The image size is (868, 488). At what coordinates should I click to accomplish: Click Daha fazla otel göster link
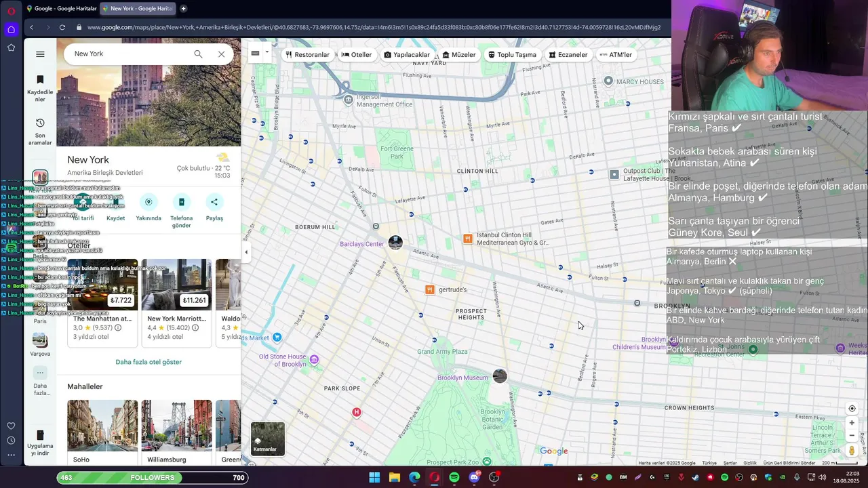point(149,362)
